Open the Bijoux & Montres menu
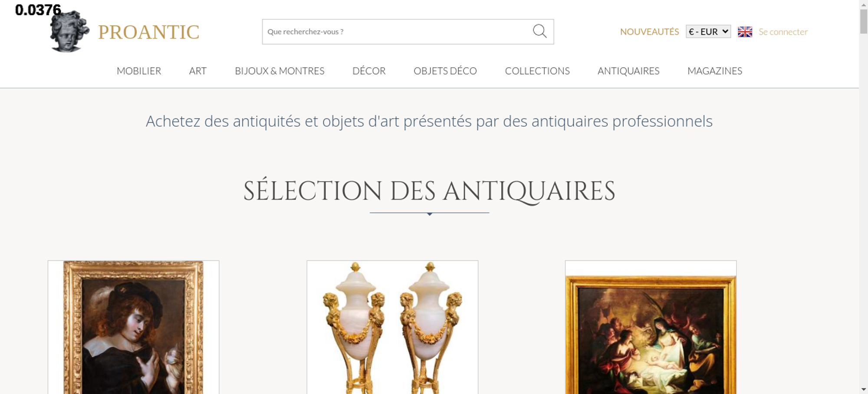 coord(279,71)
